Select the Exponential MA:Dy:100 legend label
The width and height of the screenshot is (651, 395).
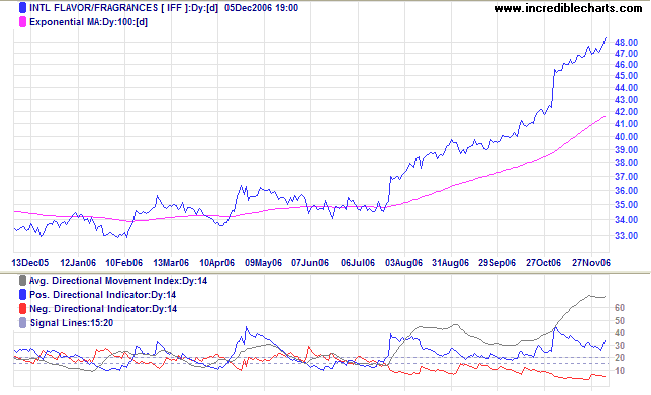pyautogui.click(x=88, y=22)
